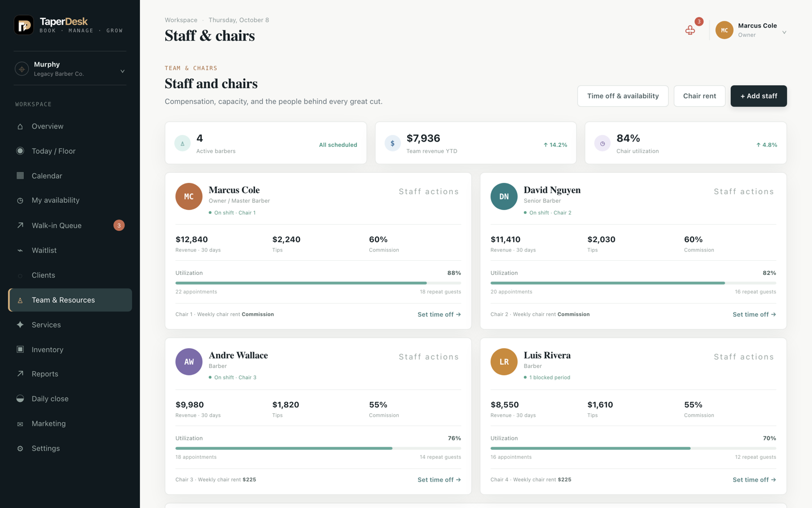Screen dimensions: 812x508
Task: Set time off for Marcus Cole
Action: [x=439, y=314]
